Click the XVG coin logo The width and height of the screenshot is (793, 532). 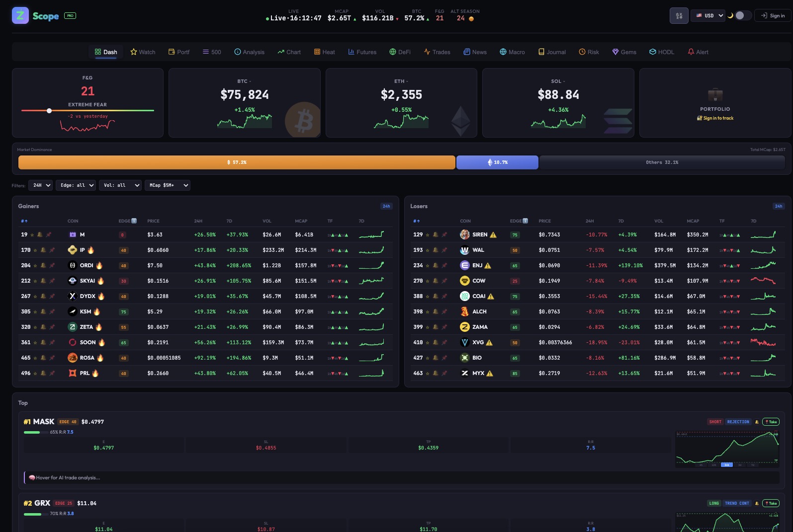click(x=464, y=342)
